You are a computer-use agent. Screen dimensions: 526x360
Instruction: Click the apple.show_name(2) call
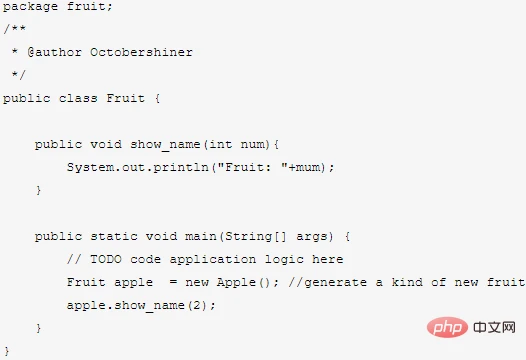coord(141,305)
